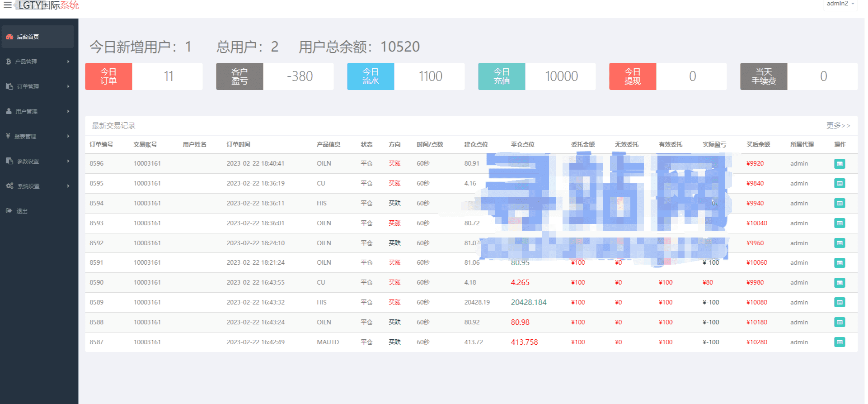Screen dimensions: 868x404
Task: Click the 产品信息 column header
Action: (328, 144)
